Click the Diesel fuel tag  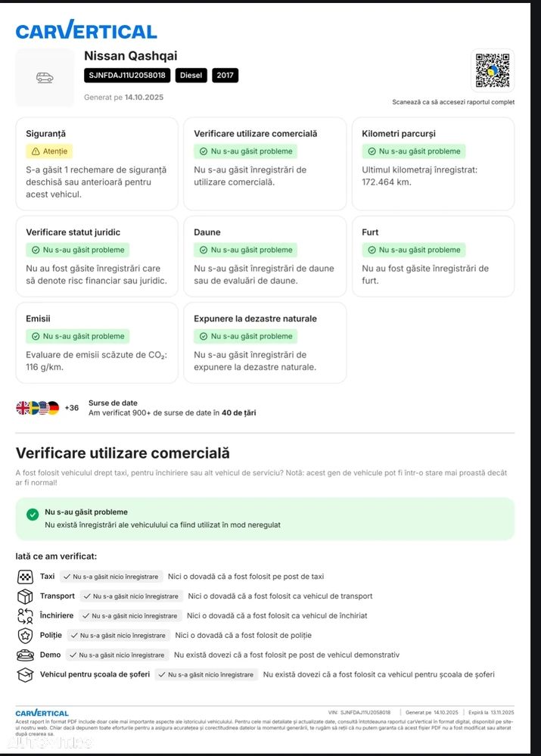pos(191,76)
